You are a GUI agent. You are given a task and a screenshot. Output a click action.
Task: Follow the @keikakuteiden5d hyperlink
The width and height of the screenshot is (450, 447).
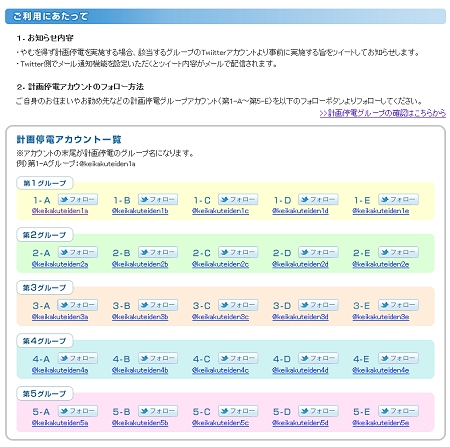(300, 423)
